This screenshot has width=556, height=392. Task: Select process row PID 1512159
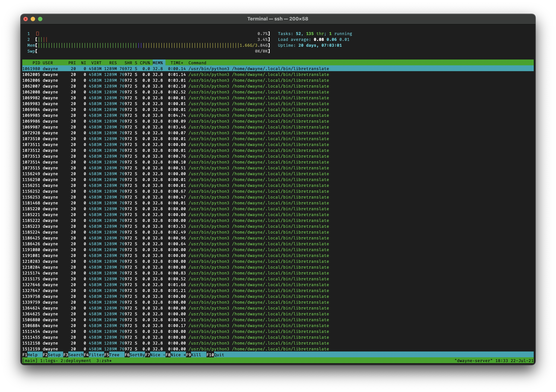click(x=278, y=349)
